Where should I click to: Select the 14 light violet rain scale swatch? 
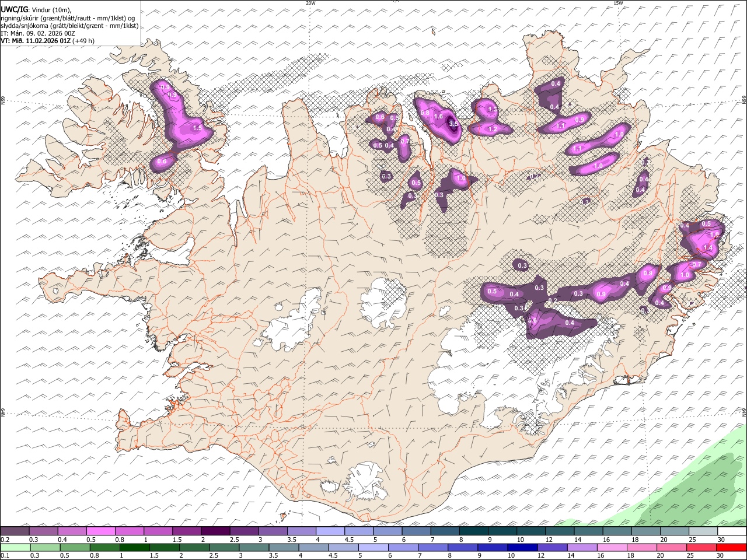582,547
